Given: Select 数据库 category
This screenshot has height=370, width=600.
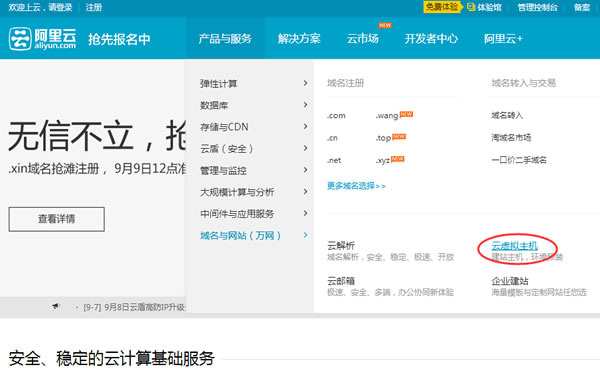Looking at the screenshot, I should [214, 105].
